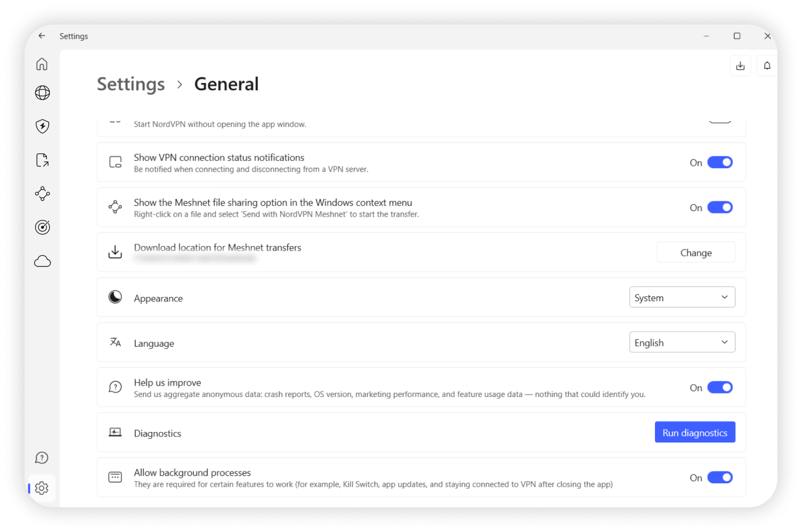The width and height of the screenshot is (802, 532).
Task: Open the help chat bubble icon
Action: tap(42, 458)
